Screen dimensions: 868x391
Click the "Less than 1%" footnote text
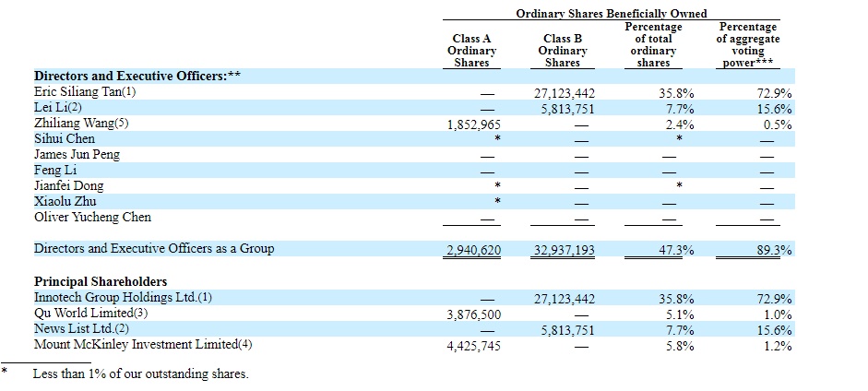(140, 373)
